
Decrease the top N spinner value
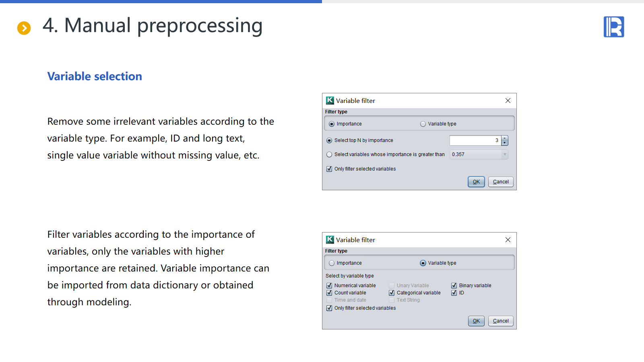(505, 143)
